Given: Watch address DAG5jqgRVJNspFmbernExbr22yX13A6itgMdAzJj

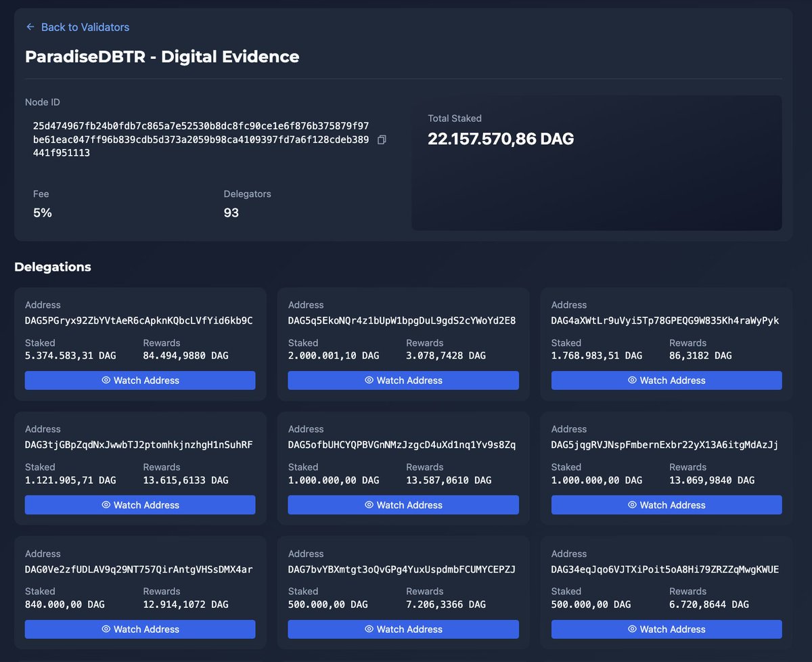Looking at the screenshot, I should click(x=667, y=505).
